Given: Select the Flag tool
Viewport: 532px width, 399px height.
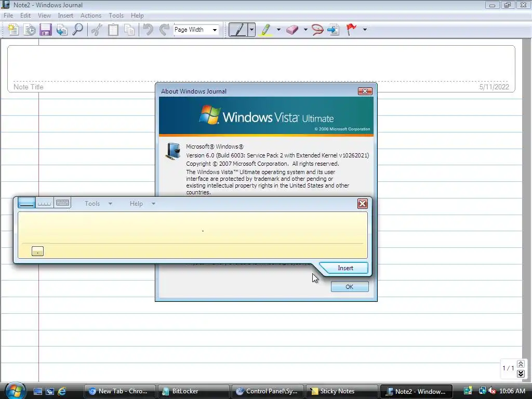Looking at the screenshot, I should click(352, 30).
